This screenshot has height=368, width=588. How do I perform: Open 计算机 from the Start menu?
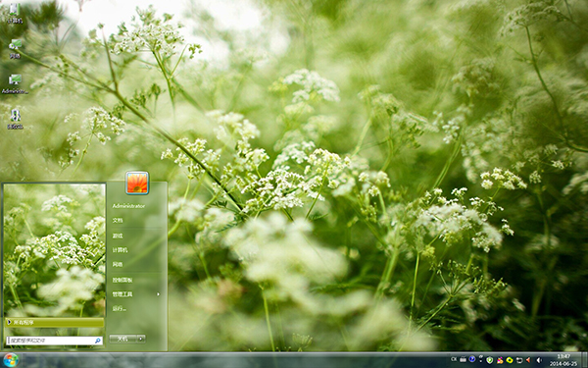[120, 250]
